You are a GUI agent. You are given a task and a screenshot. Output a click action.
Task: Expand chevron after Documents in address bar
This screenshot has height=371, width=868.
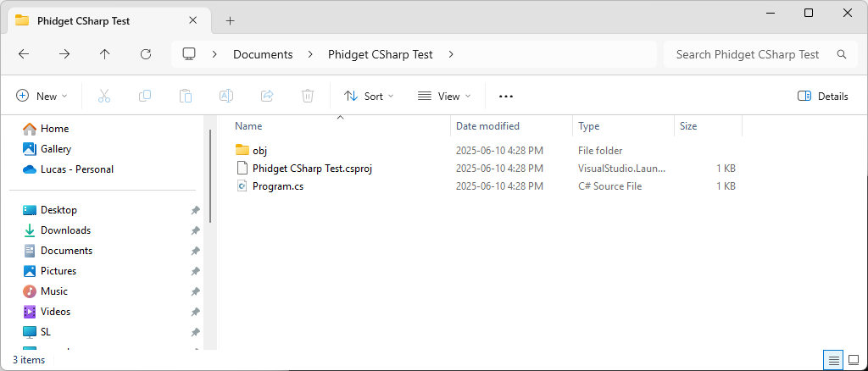tap(310, 54)
